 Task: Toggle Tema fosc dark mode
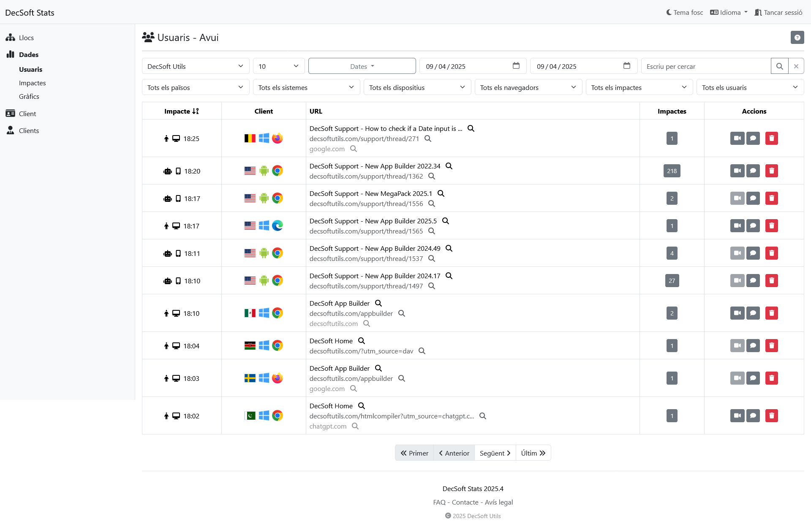pos(684,12)
